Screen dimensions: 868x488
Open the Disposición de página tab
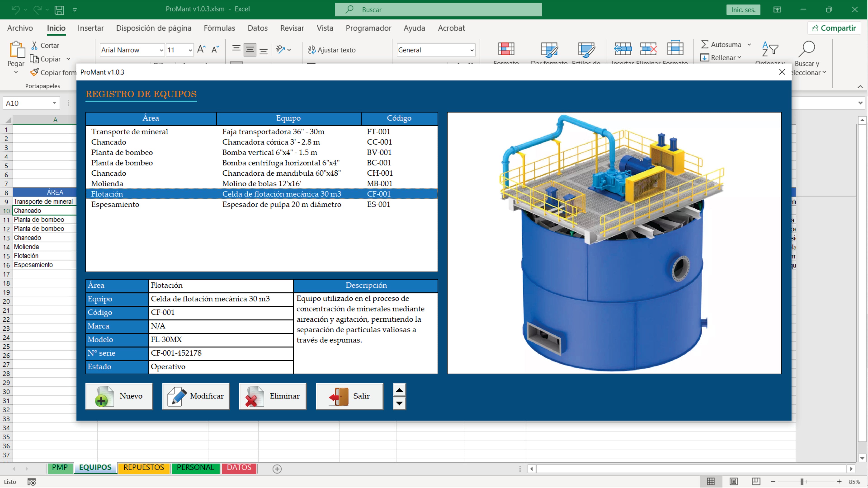[154, 28]
